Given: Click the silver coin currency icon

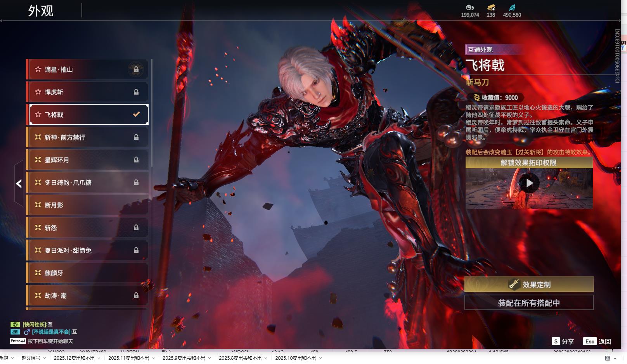Looking at the screenshot, I should pos(470,7).
